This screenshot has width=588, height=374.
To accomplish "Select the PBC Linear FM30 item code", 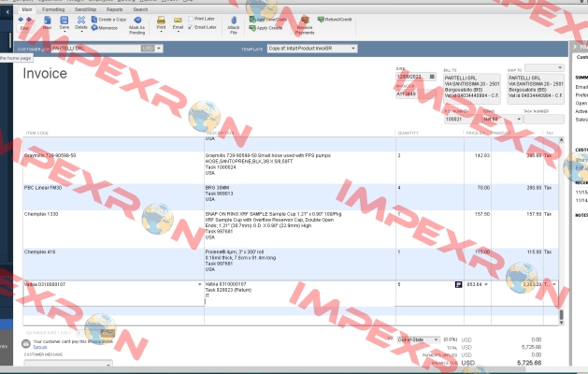I will pos(43,188).
